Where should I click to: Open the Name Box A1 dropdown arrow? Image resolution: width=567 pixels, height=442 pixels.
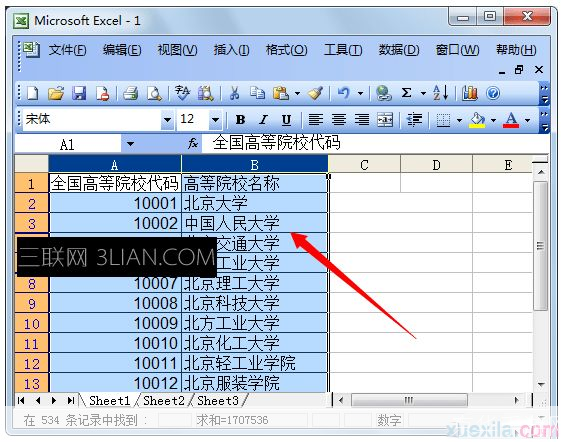tap(131, 144)
